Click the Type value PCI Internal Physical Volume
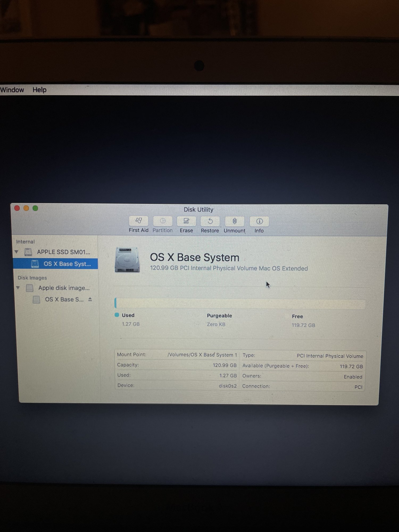This screenshot has height=532, width=399. (330, 356)
